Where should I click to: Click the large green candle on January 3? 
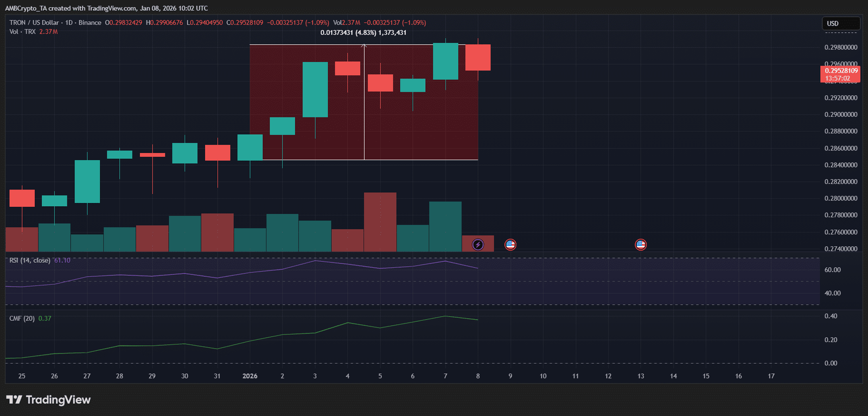point(315,90)
